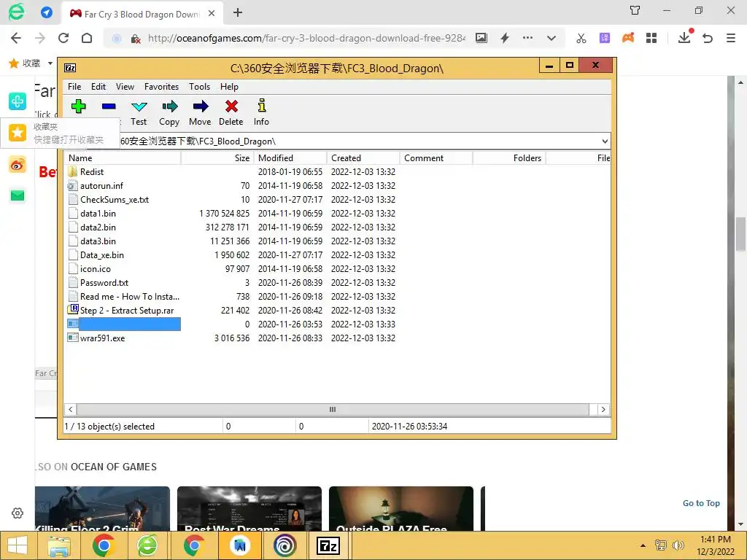Click the image mode icon in address bar
This screenshot has width=747, height=560.
(x=481, y=38)
